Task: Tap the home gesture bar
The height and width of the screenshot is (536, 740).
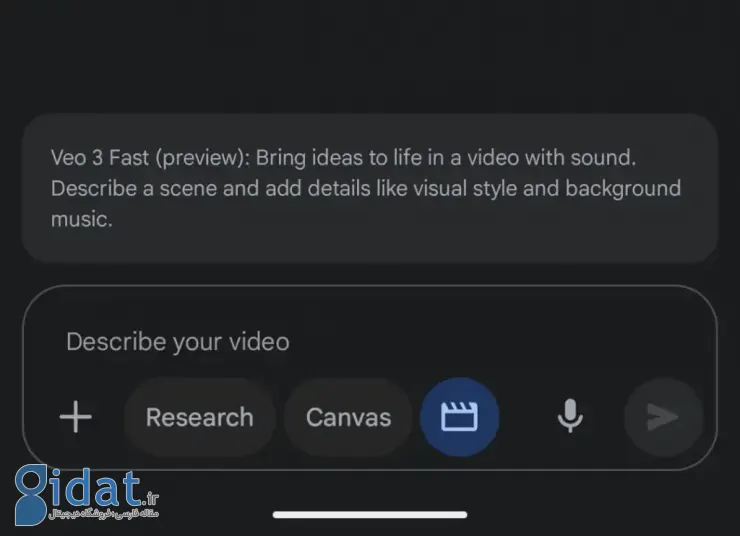Action: 370,514
